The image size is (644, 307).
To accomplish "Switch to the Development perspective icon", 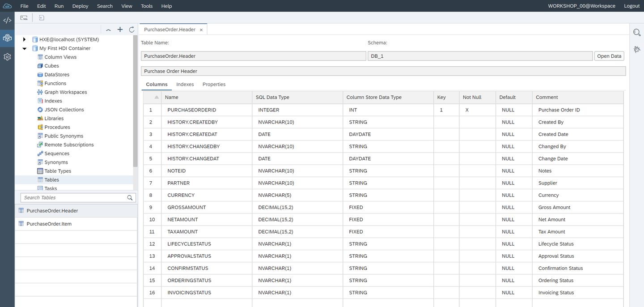I will tap(7, 21).
